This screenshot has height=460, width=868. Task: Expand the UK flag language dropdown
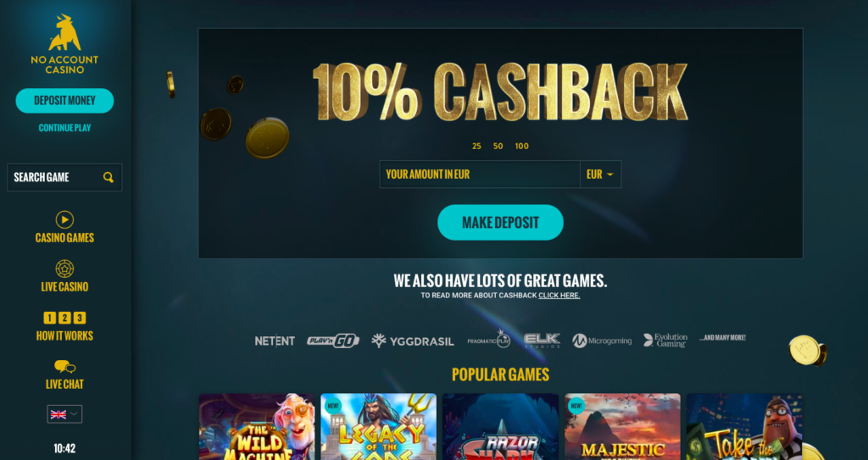click(x=64, y=414)
